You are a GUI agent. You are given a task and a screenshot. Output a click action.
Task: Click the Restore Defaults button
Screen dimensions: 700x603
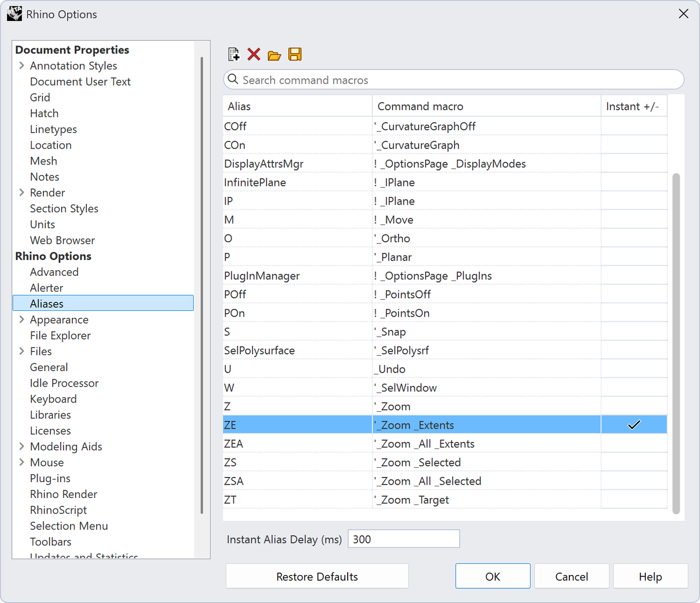click(317, 577)
